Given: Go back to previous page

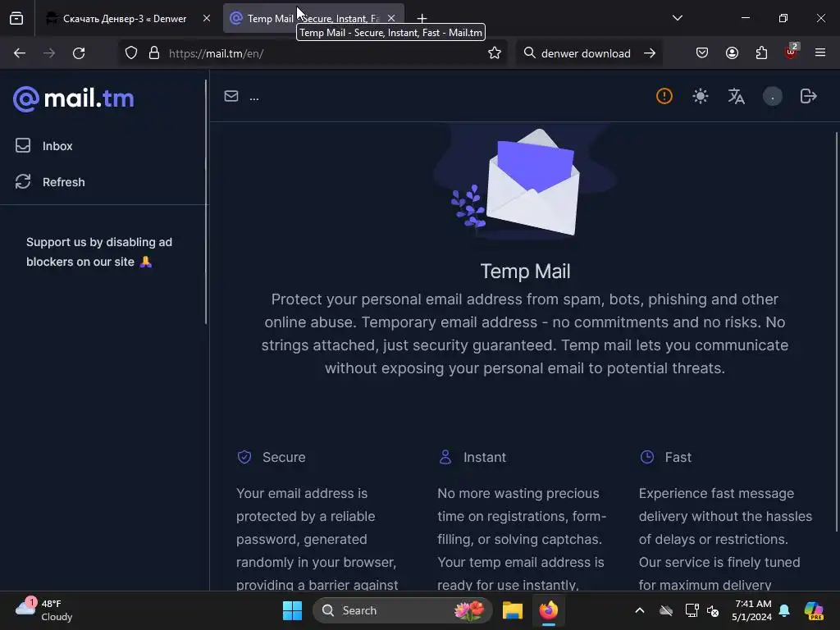Looking at the screenshot, I should [x=20, y=53].
